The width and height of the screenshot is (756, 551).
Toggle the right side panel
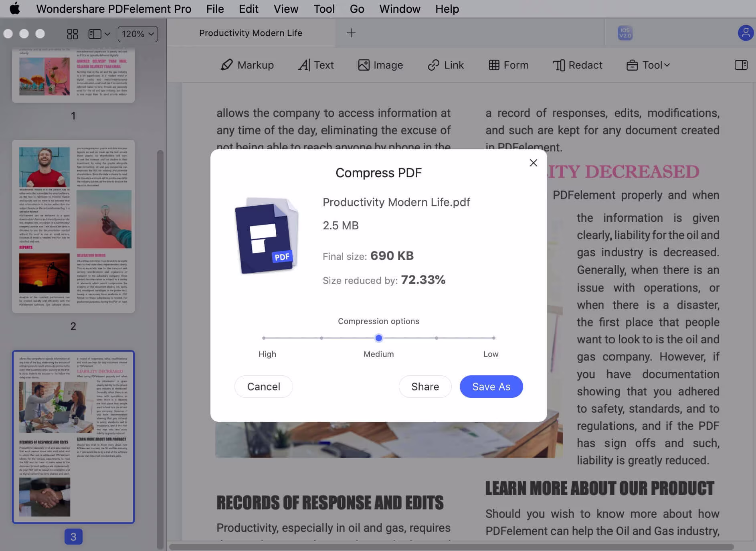point(741,65)
